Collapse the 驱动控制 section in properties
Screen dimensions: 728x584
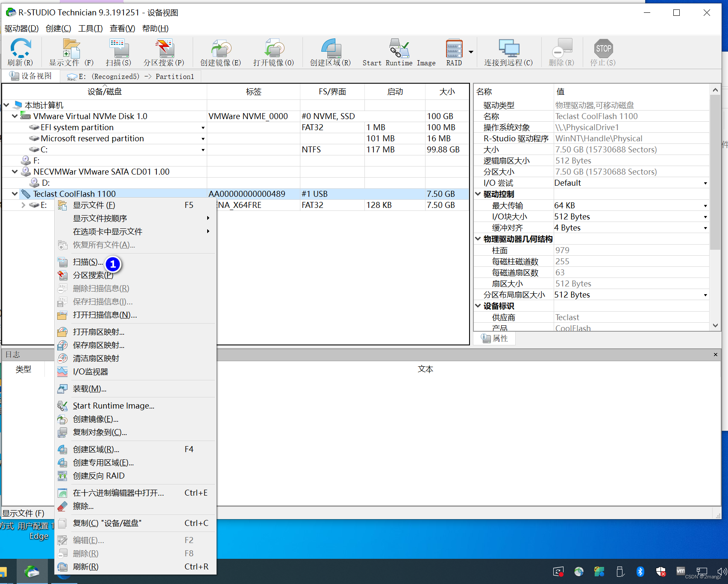(x=478, y=194)
